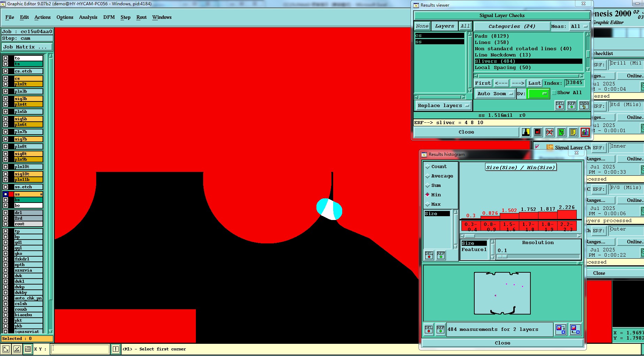Click the red-dot black-square icon beside Close
644x356 pixels.
(538, 132)
